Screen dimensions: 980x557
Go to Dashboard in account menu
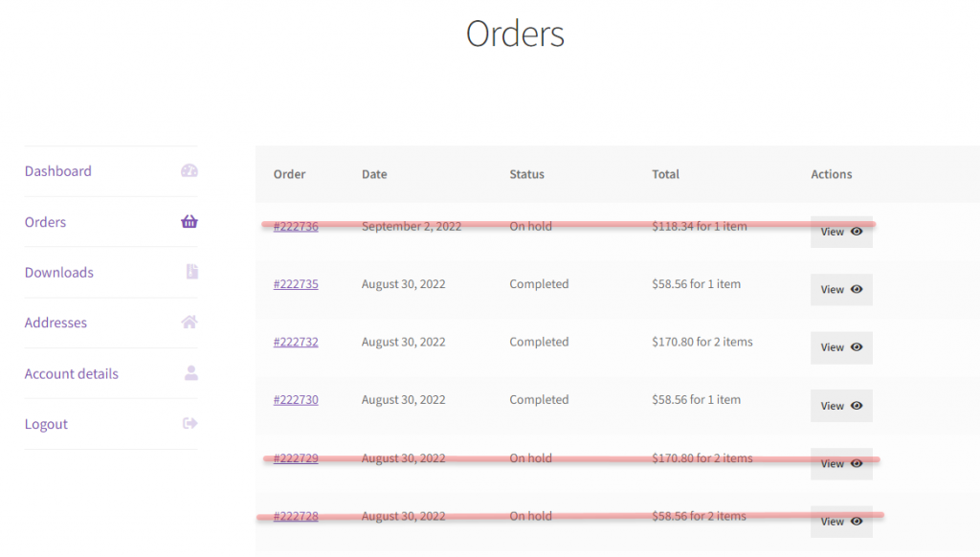tap(58, 170)
